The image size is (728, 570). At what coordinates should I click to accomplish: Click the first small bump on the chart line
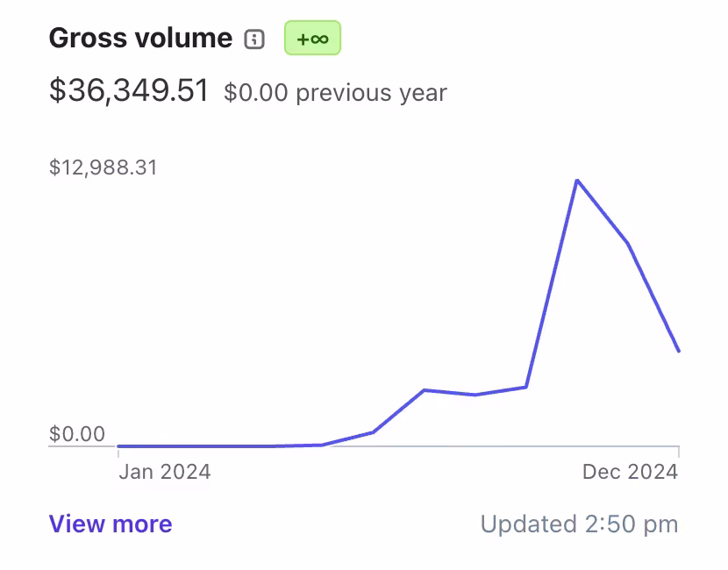tap(424, 389)
